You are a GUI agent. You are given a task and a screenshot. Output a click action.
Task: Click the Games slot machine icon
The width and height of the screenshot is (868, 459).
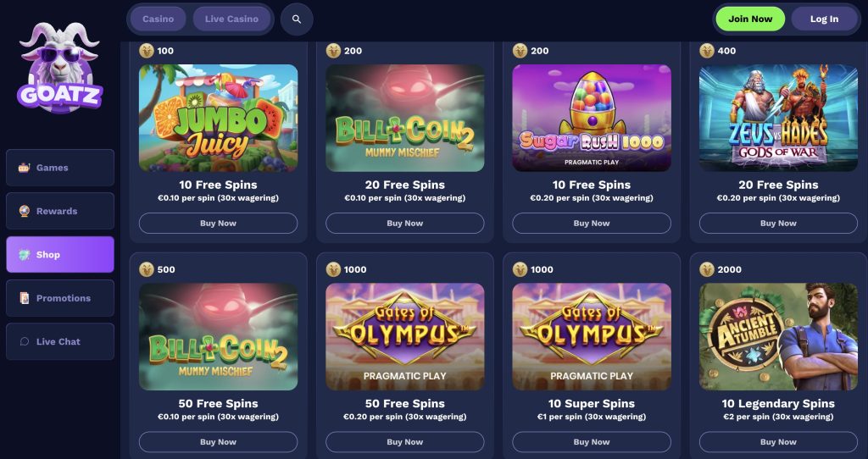(24, 168)
